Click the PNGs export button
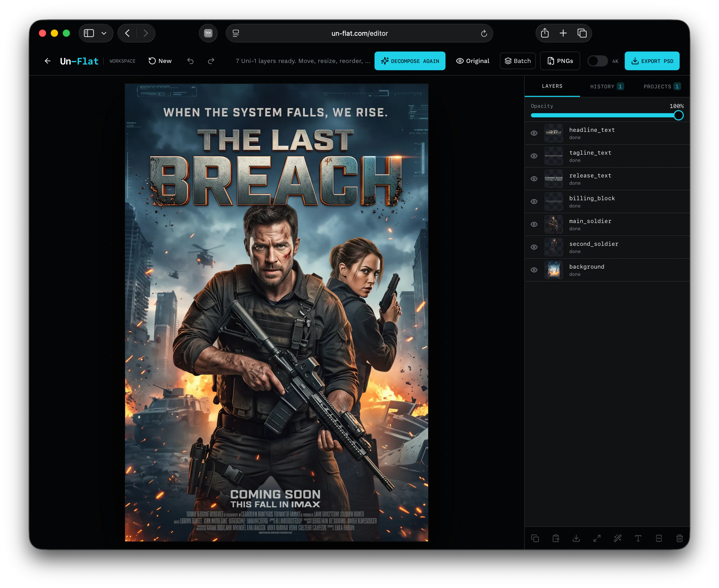This screenshot has width=719, height=588. [x=560, y=61]
